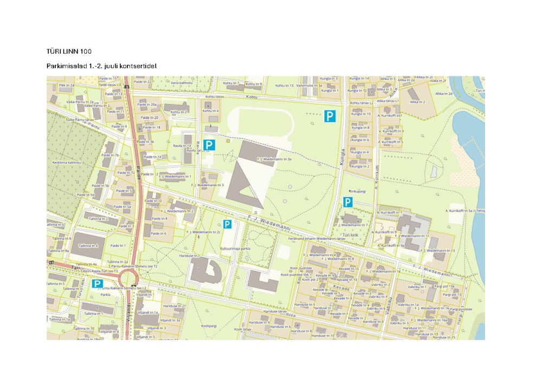
Task: Select the parking icon beside Ravila tn 14
Action: (209, 145)
